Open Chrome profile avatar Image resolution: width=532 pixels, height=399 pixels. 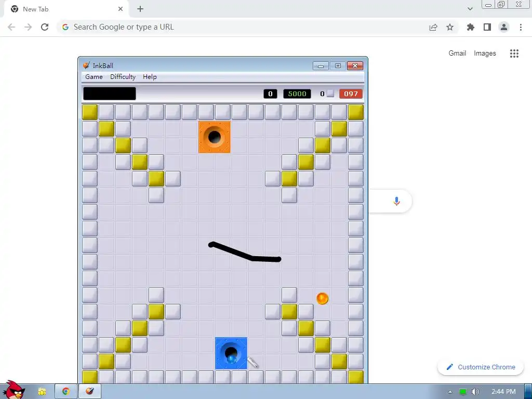(504, 27)
